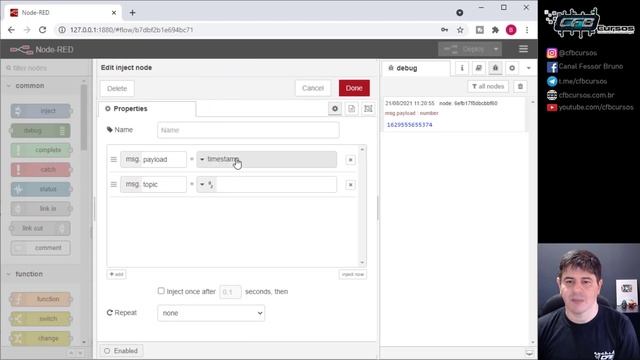Click the browser address bar URL
This screenshot has height=360, width=640.
(131, 30)
